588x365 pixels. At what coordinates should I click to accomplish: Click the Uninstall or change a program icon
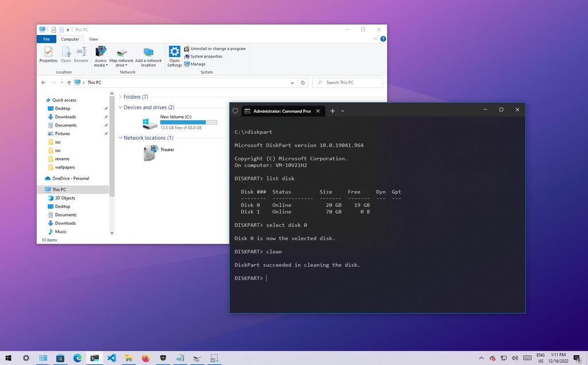[x=187, y=48]
